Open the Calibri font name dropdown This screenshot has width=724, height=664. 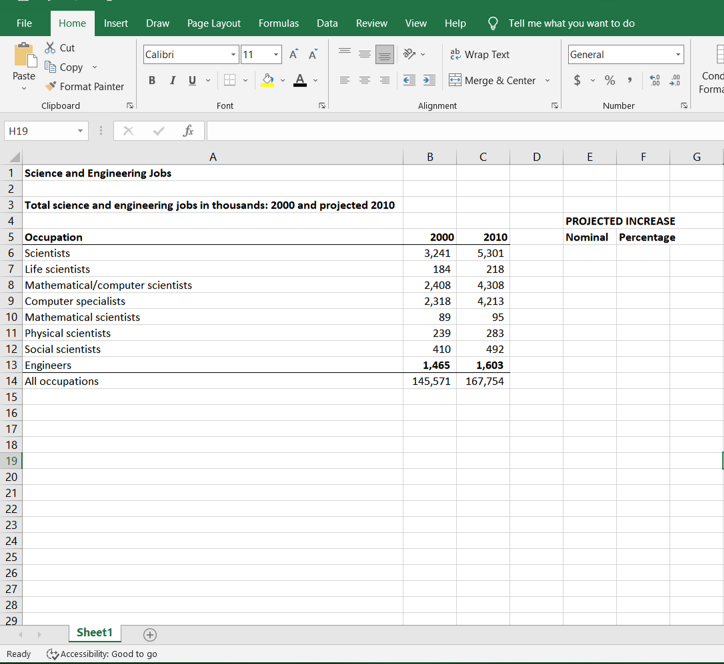click(x=233, y=55)
